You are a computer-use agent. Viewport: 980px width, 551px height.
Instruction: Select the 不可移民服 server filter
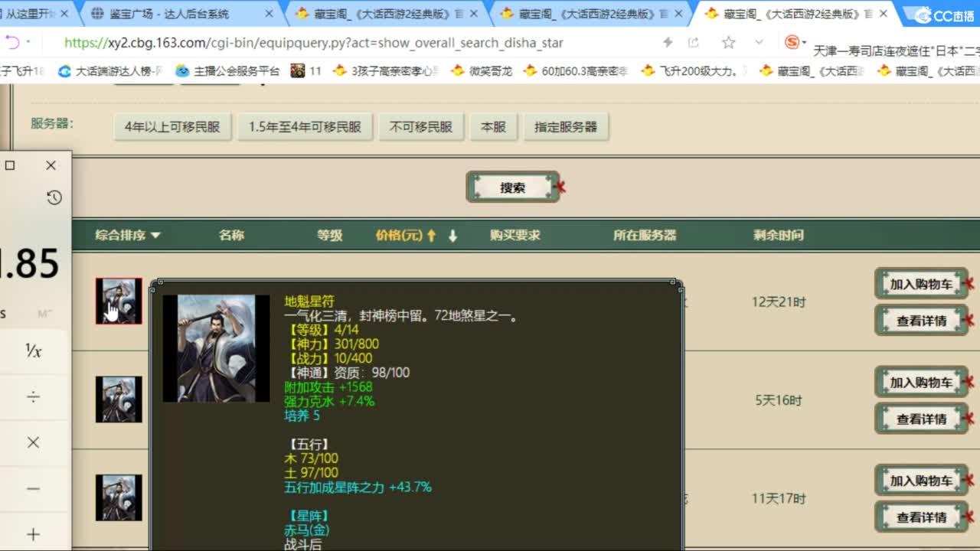pyautogui.click(x=421, y=127)
